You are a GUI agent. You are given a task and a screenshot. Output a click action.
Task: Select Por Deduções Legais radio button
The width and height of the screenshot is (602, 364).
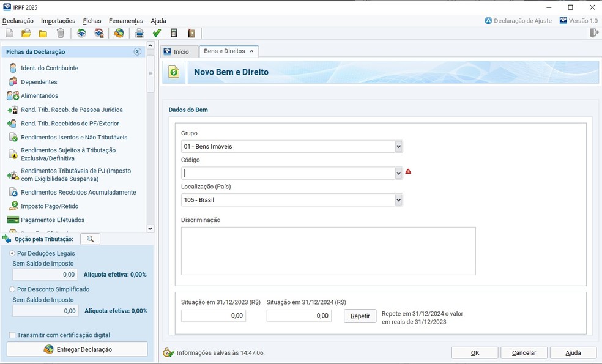click(x=12, y=253)
